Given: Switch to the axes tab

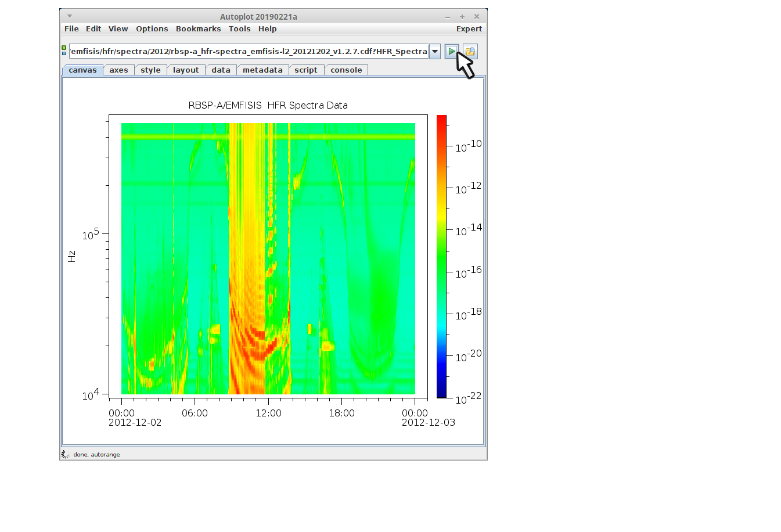Looking at the screenshot, I should [x=118, y=70].
